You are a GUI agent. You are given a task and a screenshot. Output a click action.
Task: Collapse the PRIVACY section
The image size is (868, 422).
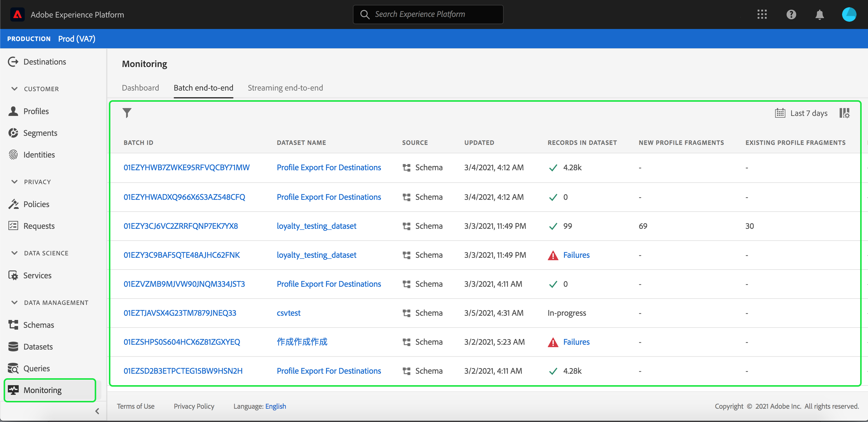tap(14, 182)
